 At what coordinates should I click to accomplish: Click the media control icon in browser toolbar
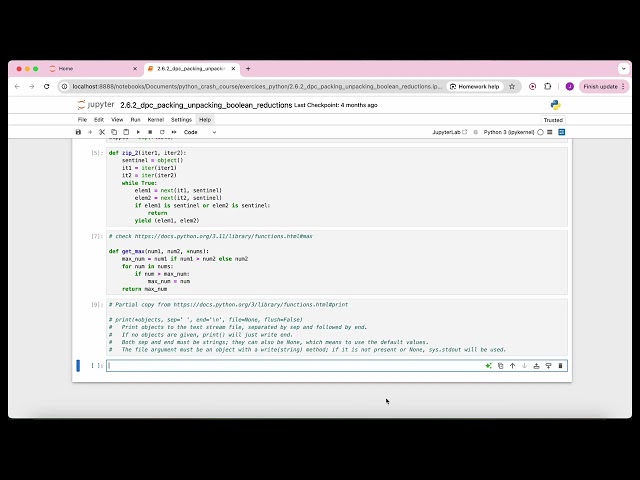click(532, 87)
